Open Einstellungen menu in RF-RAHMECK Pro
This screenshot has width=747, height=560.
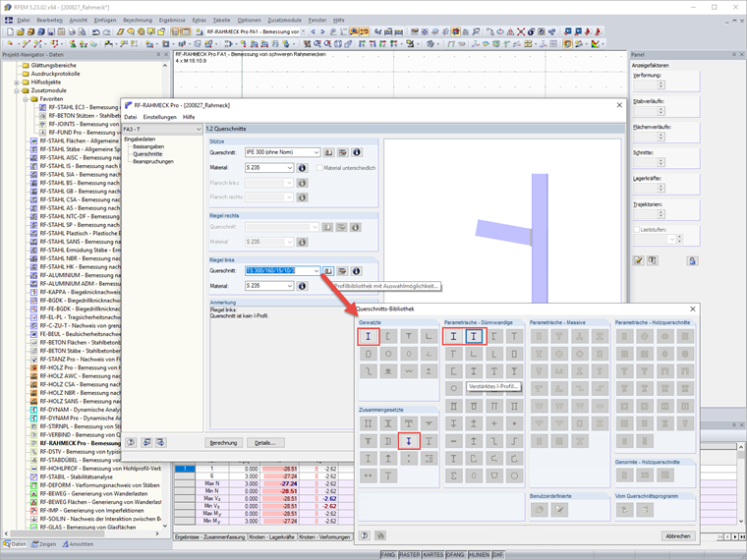pos(159,117)
